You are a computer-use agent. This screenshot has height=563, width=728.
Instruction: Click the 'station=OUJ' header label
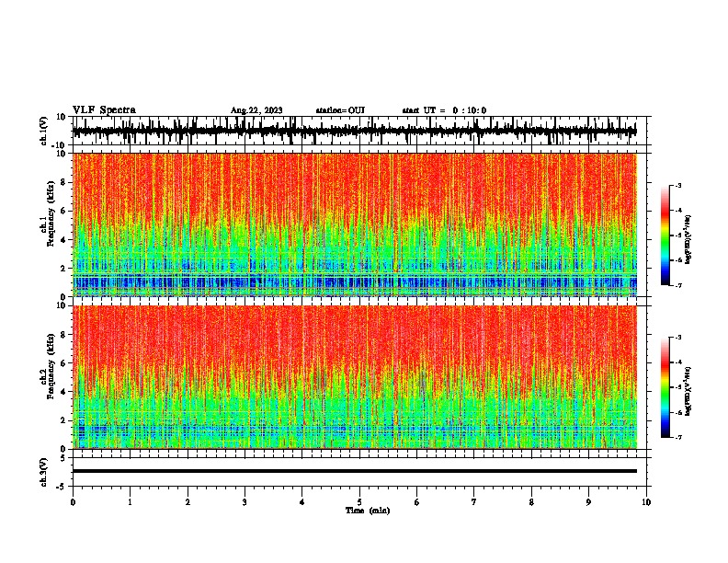(x=340, y=110)
